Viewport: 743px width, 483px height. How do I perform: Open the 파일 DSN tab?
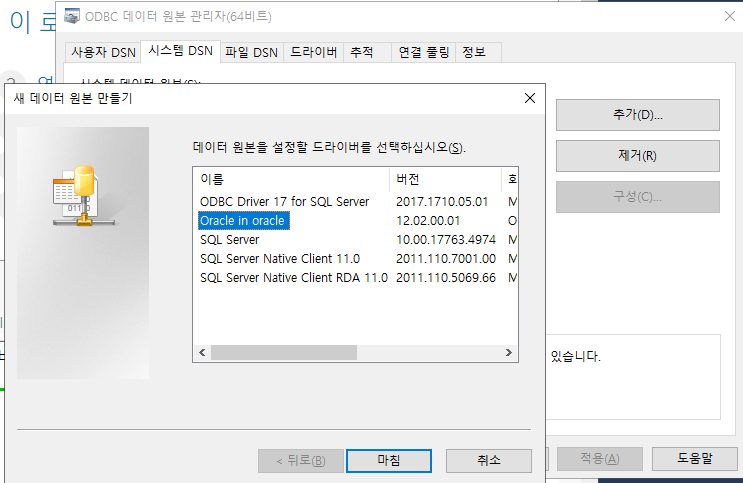coord(251,52)
